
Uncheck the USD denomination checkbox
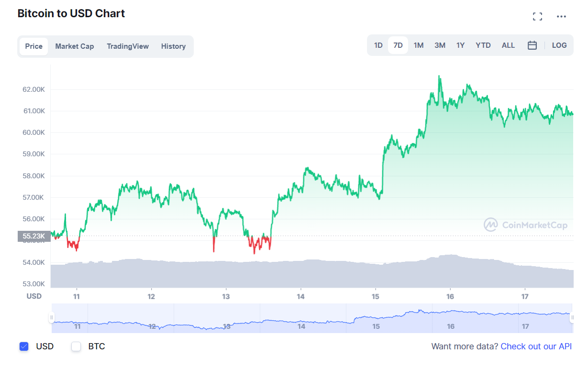(24, 346)
